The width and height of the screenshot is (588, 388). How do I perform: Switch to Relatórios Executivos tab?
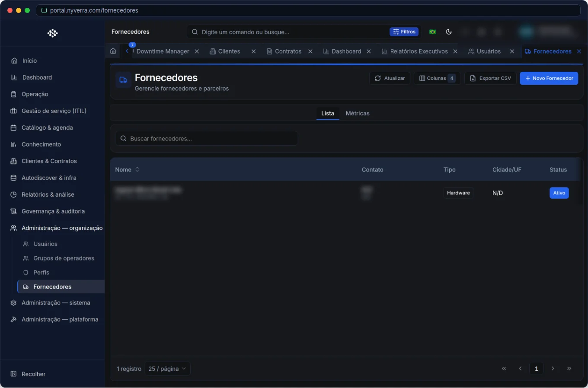415,51
